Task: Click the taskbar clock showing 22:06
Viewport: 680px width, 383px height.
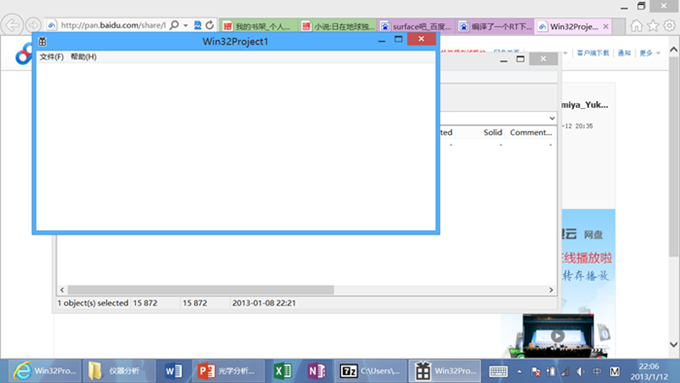Action: click(x=649, y=371)
